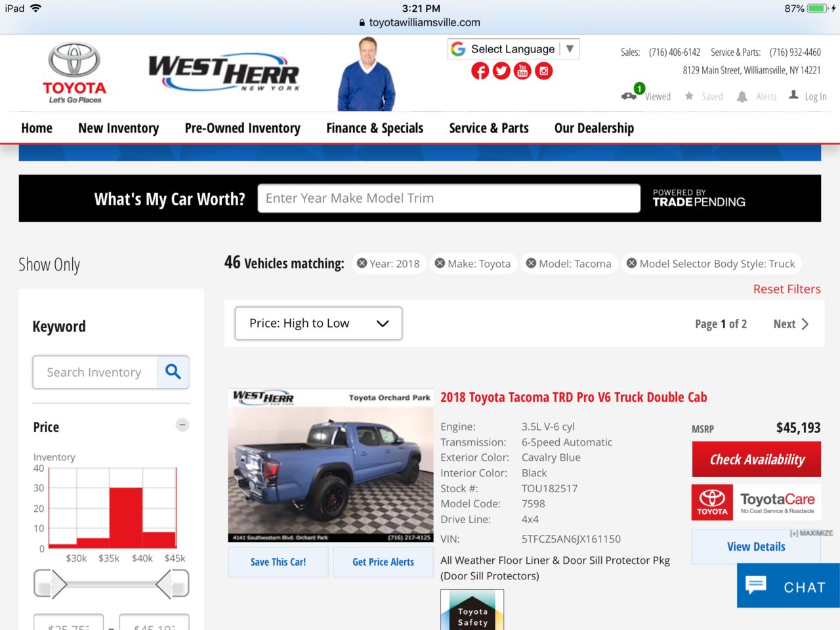Click the Save This Car! button
Screen dimensions: 840x630
[278, 562]
